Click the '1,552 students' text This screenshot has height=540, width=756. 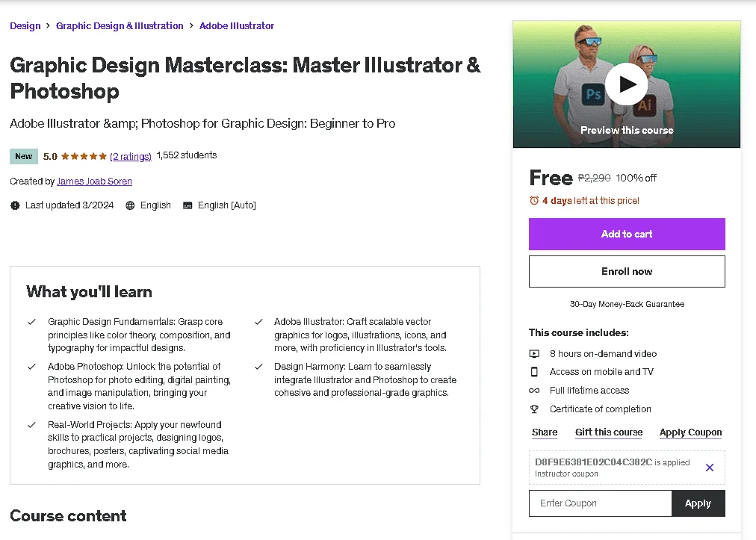click(187, 155)
